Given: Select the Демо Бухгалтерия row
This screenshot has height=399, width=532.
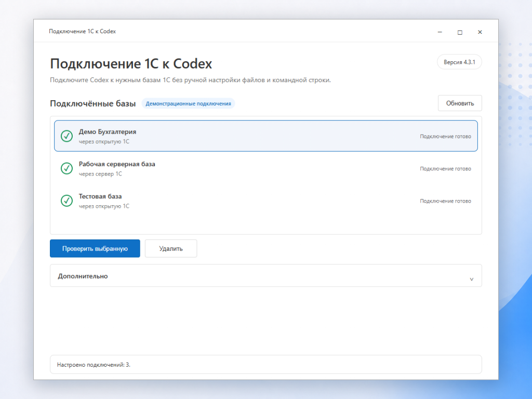Looking at the screenshot, I should coord(265,136).
